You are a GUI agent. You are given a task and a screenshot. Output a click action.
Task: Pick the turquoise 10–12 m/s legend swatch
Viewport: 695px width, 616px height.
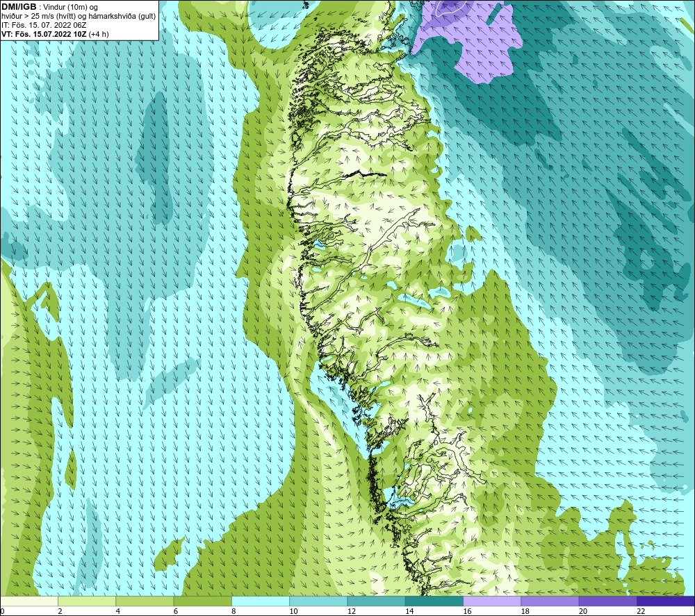tap(318, 601)
